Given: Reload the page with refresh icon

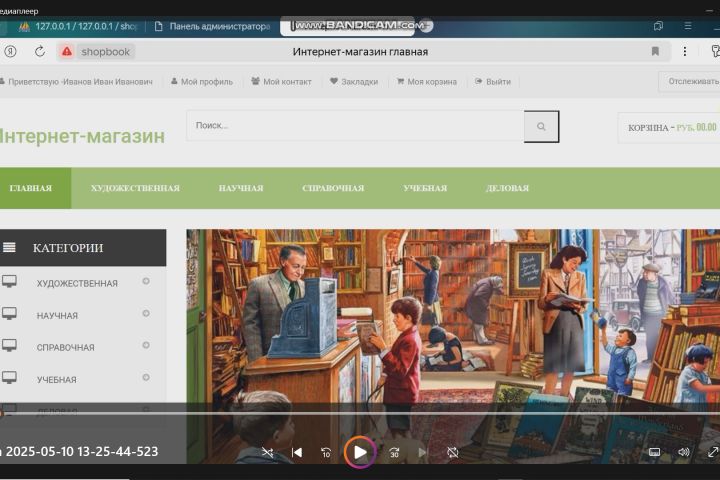Looking at the screenshot, I should pyautogui.click(x=40, y=51).
